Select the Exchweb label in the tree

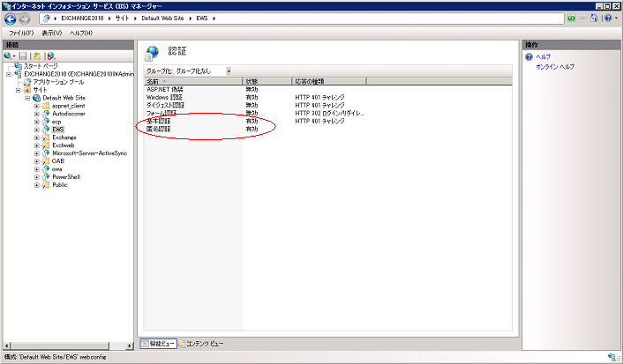click(x=64, y=145)
